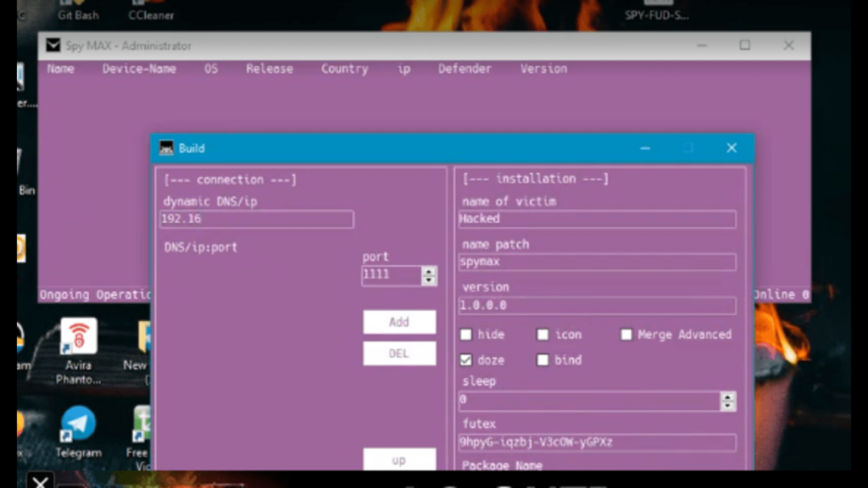Increase the sleep value with up arrow
Viewport: 868px width, 488px height.
(x=727, y=396)
